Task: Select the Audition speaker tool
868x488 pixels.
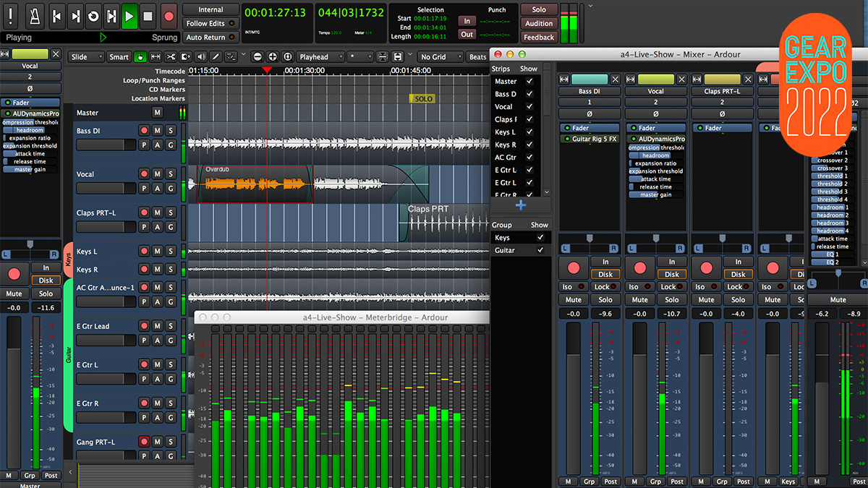Action: (201, 57)
